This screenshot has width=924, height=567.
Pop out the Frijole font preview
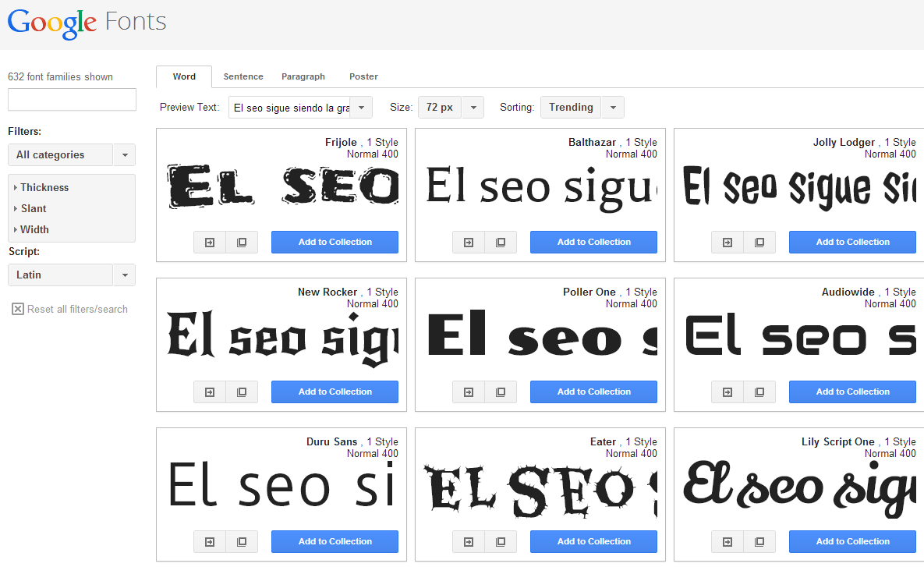pyautogui.click(x=242, y=242)
